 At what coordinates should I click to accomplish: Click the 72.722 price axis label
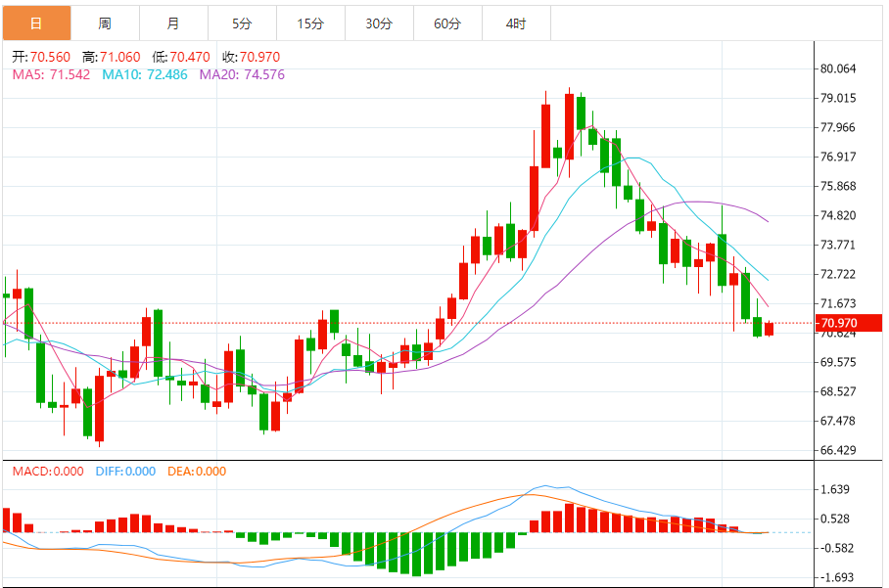[838, 274]
